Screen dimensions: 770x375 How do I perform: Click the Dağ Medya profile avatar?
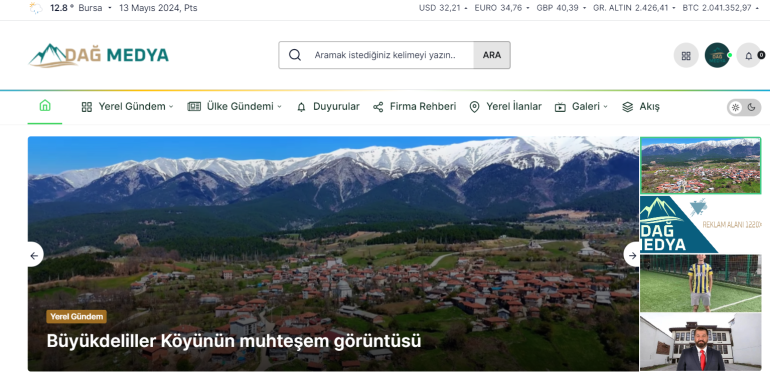coord(717,55)
